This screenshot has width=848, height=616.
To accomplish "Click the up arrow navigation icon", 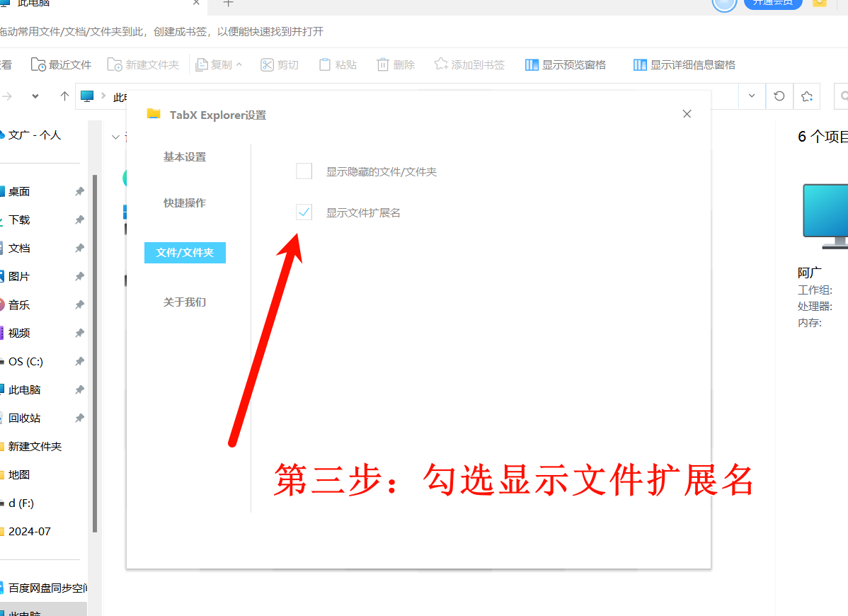I will click(64, 96).
